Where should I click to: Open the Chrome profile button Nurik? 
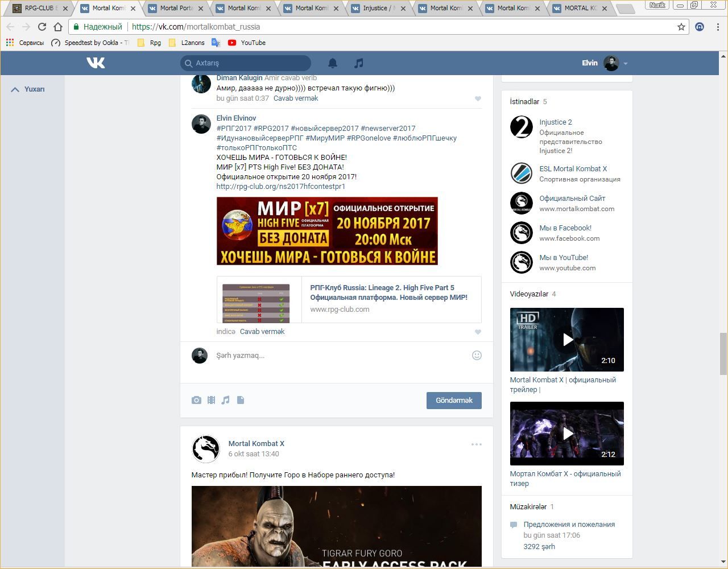tap(657, 5)
